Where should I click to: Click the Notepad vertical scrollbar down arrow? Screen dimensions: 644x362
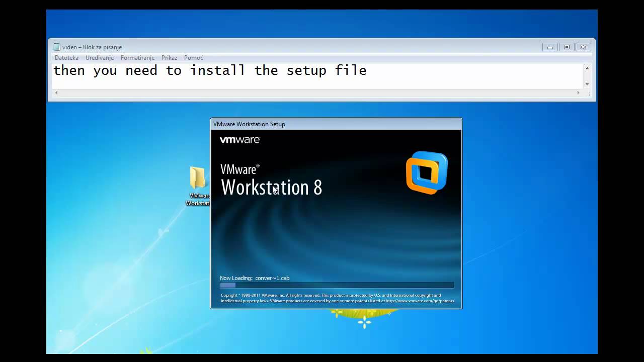point(587,84)
